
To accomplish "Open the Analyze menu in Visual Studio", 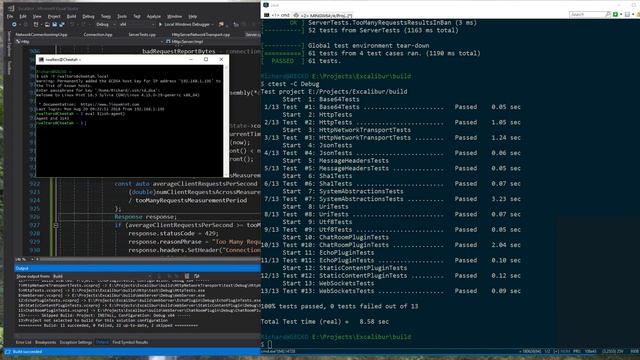I will [x=154, y=16].
